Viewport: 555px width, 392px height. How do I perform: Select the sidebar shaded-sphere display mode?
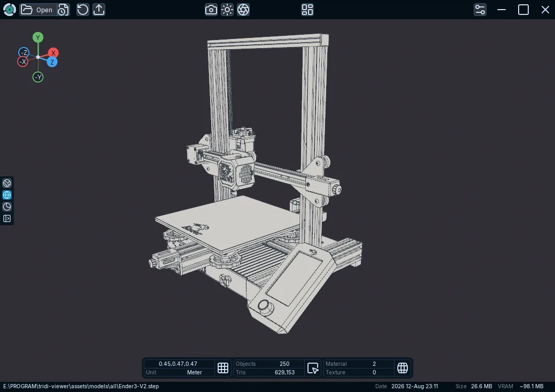7,183
